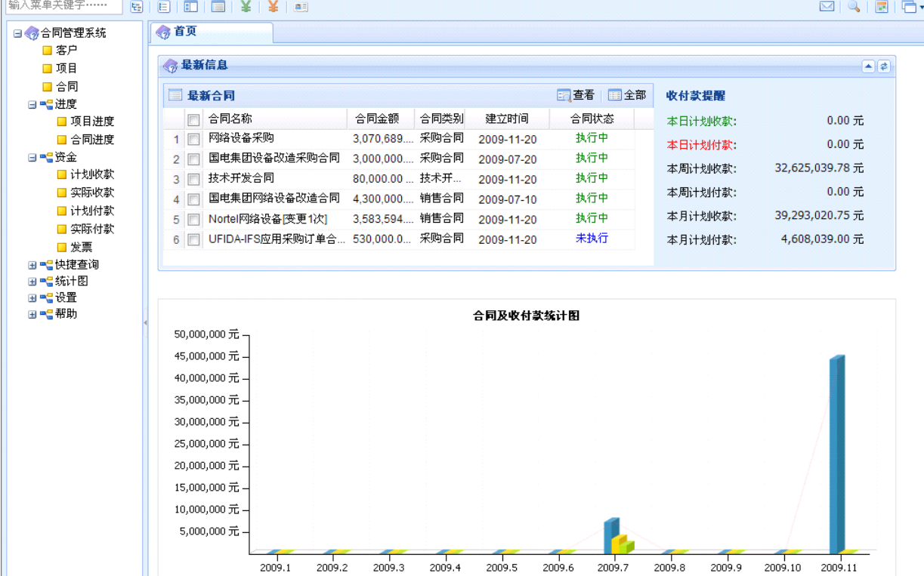Sort by the 合同状态 column header
924x576 pixels.
pyautogui.click(x=592, y=119)
